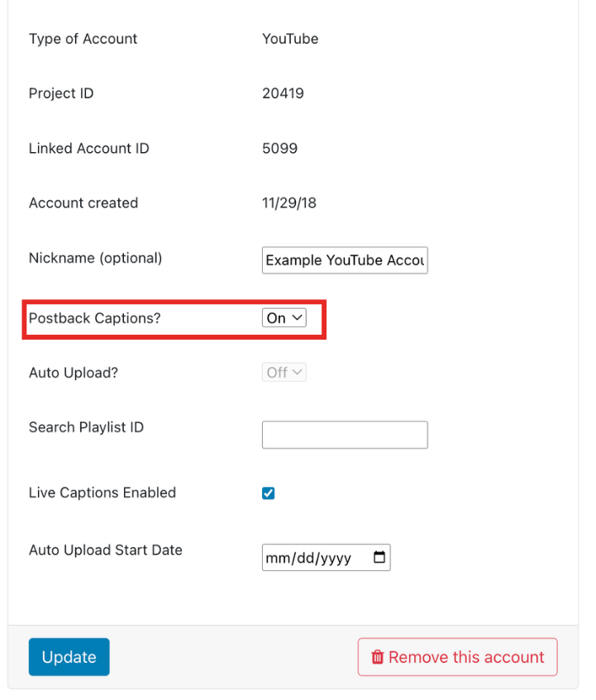This screenshot has width=596, height=700.
Task: Click the Auto Upload Start Date label
Action: click(106, 550)
